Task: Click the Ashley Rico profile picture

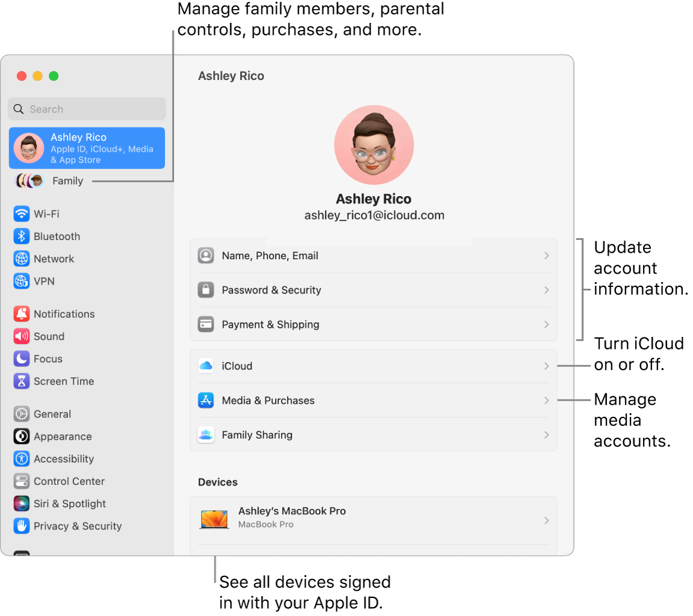Action: click(x=373, y=144)
